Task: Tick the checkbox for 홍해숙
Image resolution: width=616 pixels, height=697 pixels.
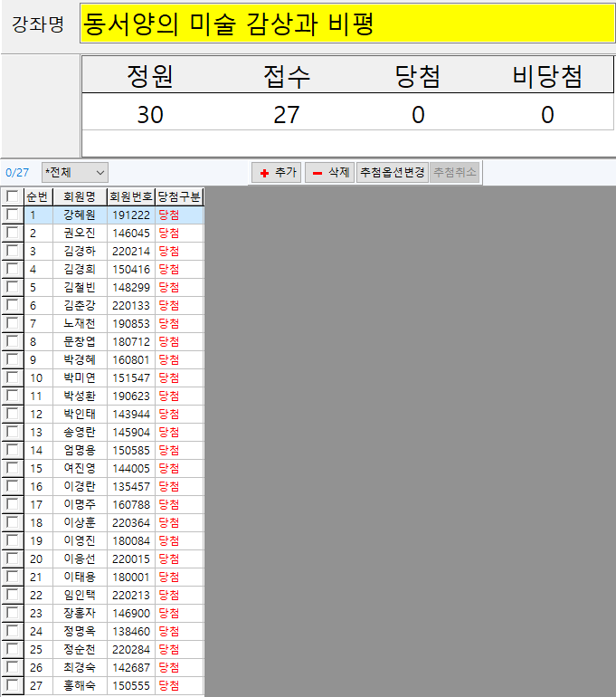Action: click(x=13, y=685)
